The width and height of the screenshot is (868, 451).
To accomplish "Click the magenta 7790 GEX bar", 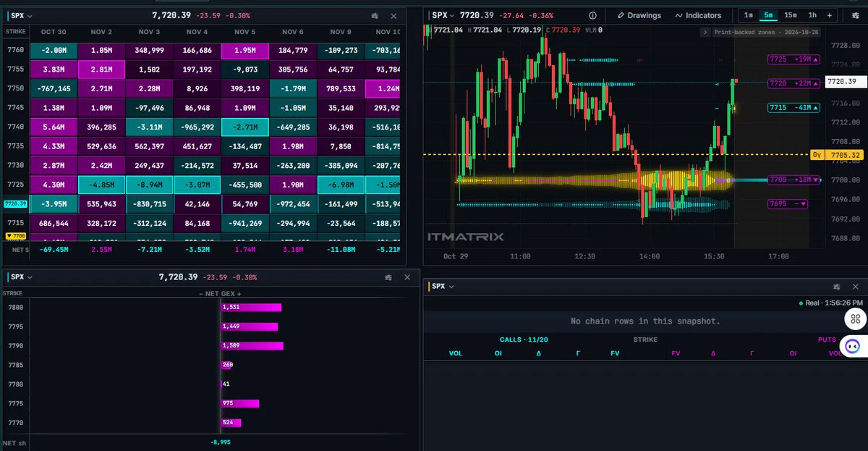I will tap(252, 345).
